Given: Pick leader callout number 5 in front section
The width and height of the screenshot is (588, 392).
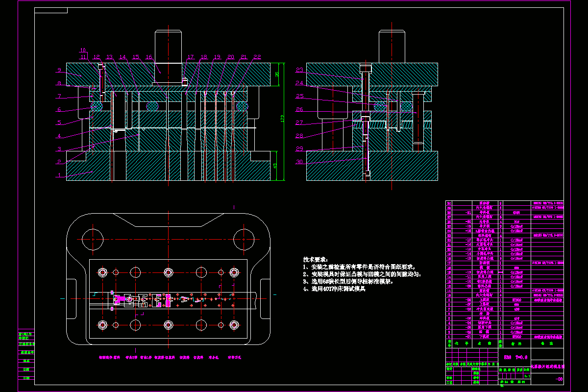Looking at the screenshot, I should 59,122.
